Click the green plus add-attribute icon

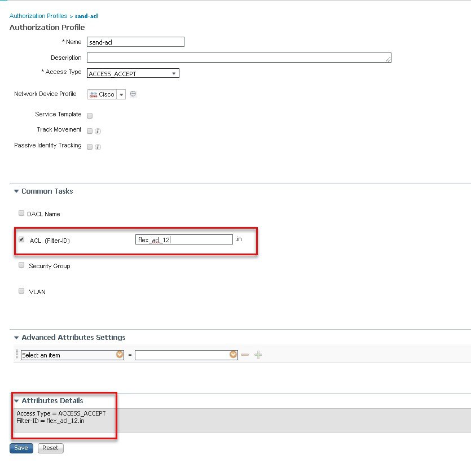coord(258,355)
